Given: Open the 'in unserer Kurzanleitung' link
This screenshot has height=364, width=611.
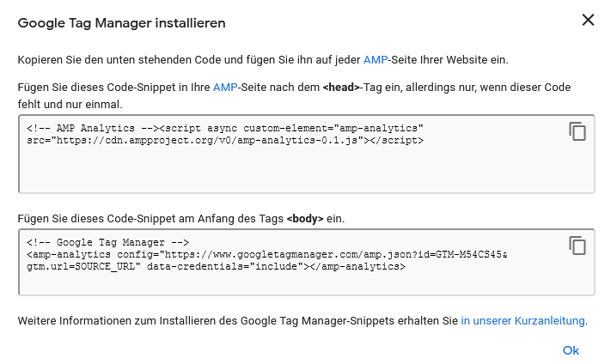Looking at the screenshot, I should tap(522, 320).
